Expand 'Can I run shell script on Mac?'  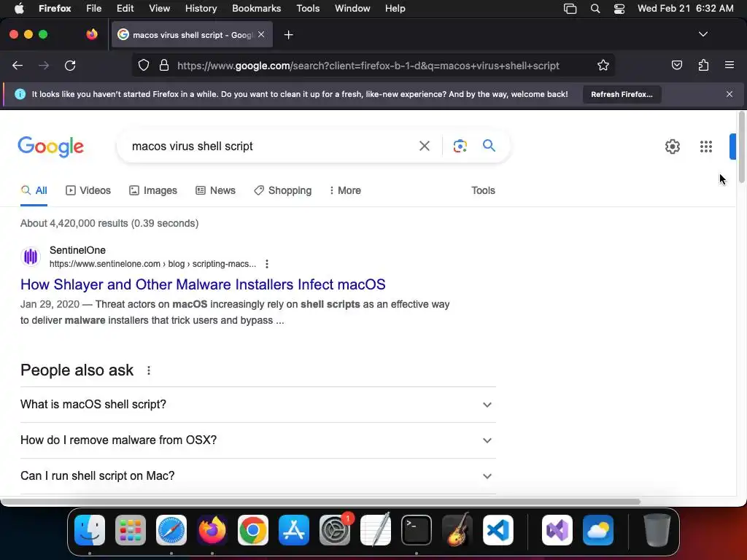point(258,475)
